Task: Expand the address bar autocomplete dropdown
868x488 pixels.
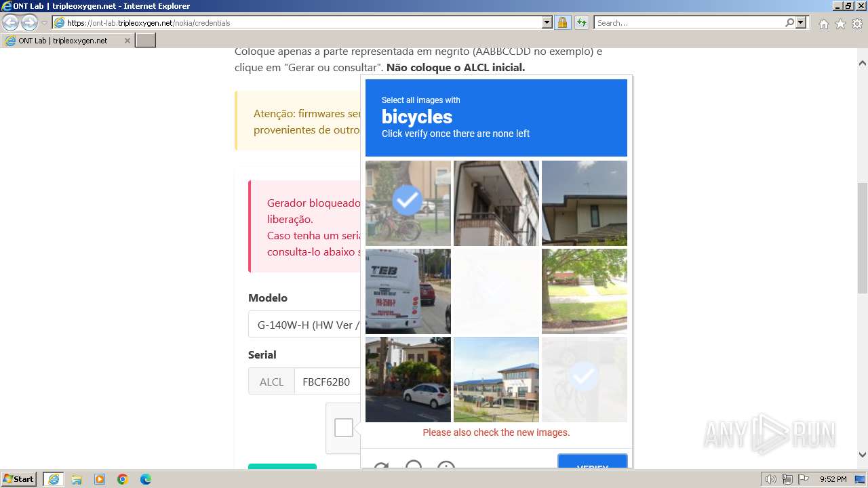Action: tap(547, 22)
